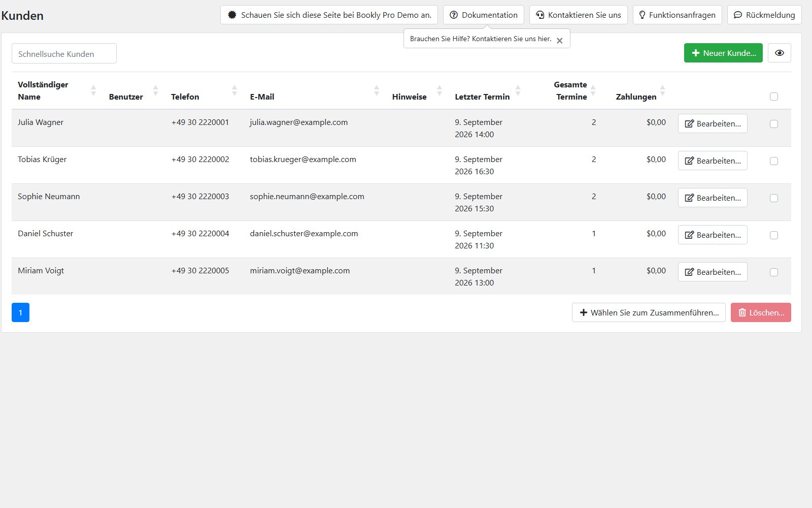This screenshot has height=508, width=812.
Task: Check the Julia Wagner row checkbox
Action: coord(774,124)
